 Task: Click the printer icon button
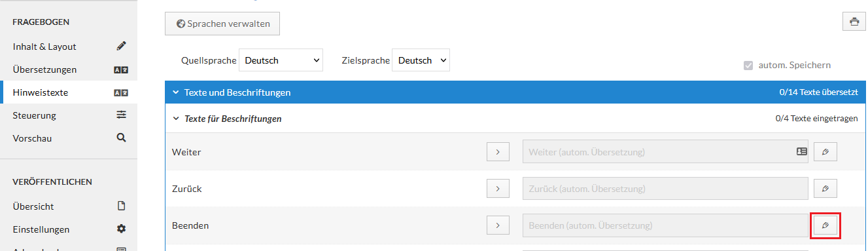854,21
